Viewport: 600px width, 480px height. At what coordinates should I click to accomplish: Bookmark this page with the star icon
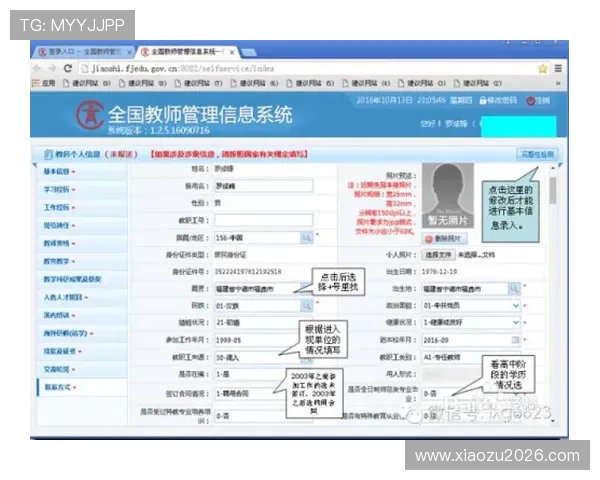[x=543, y=69]
